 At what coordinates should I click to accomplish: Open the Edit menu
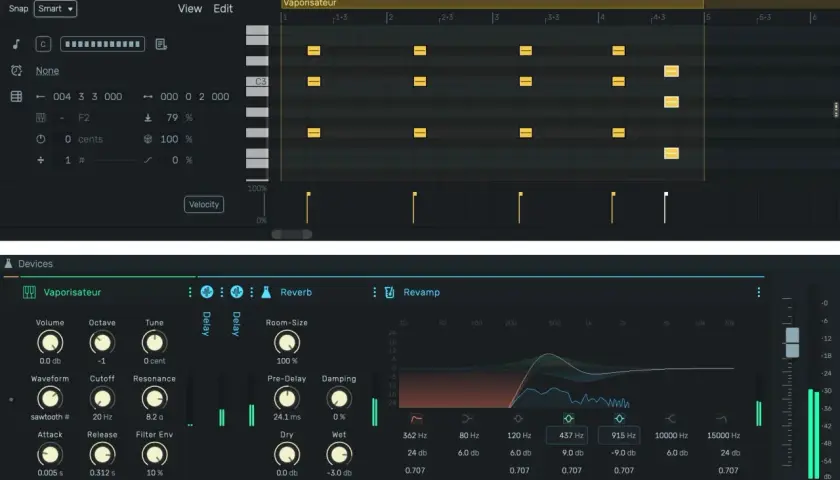[223, 9]
